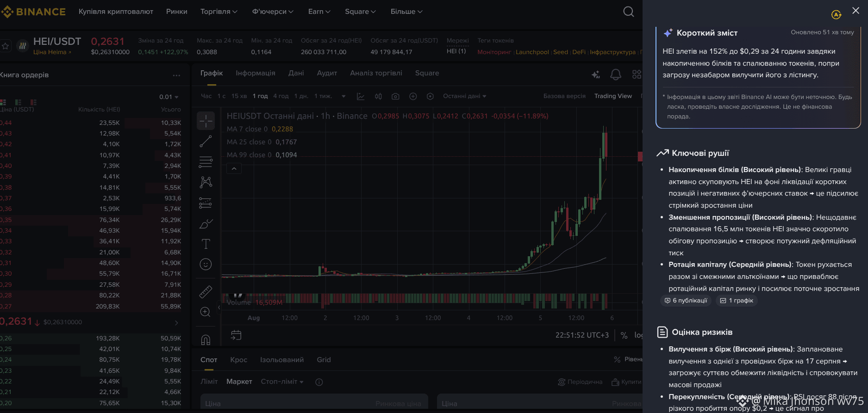Open Останні дані dropdown
868x413 pixels.
[x=464, y=96]
